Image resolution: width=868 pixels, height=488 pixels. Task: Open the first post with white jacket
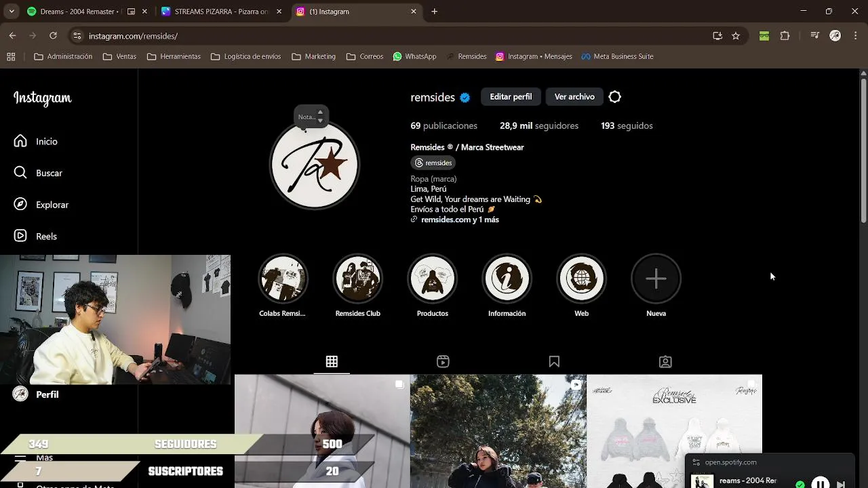(322, 431)
